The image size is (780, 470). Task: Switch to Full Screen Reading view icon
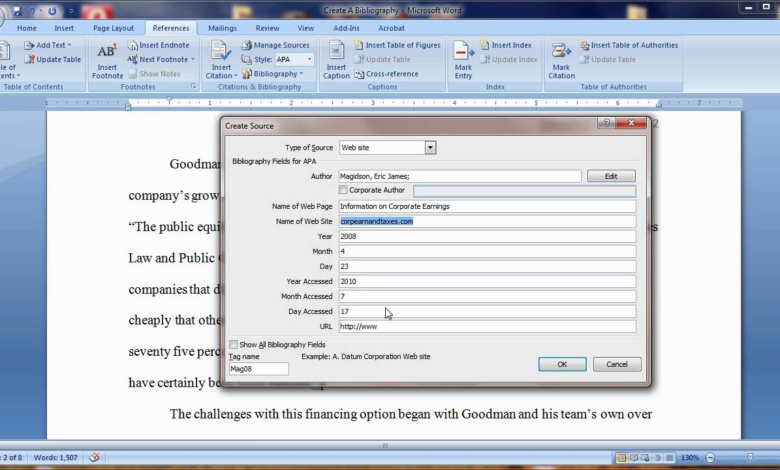pos(634,458)
